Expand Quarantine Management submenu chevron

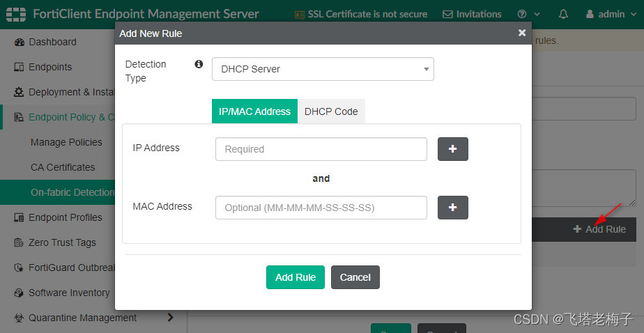(171, 318)
